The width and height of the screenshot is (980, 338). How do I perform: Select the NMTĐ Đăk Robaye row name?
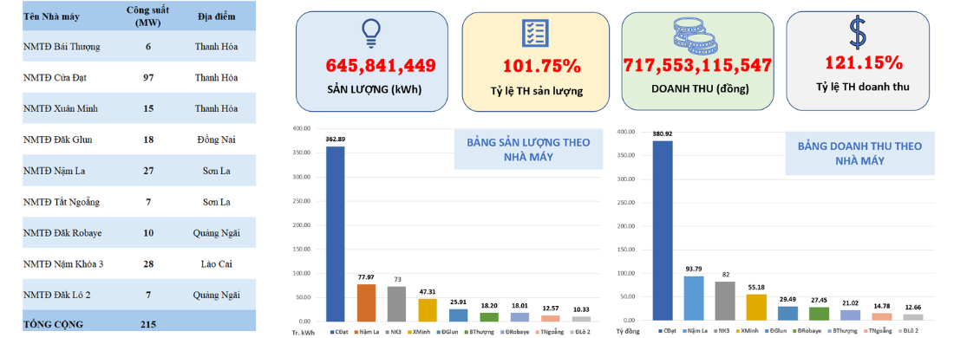62,233
